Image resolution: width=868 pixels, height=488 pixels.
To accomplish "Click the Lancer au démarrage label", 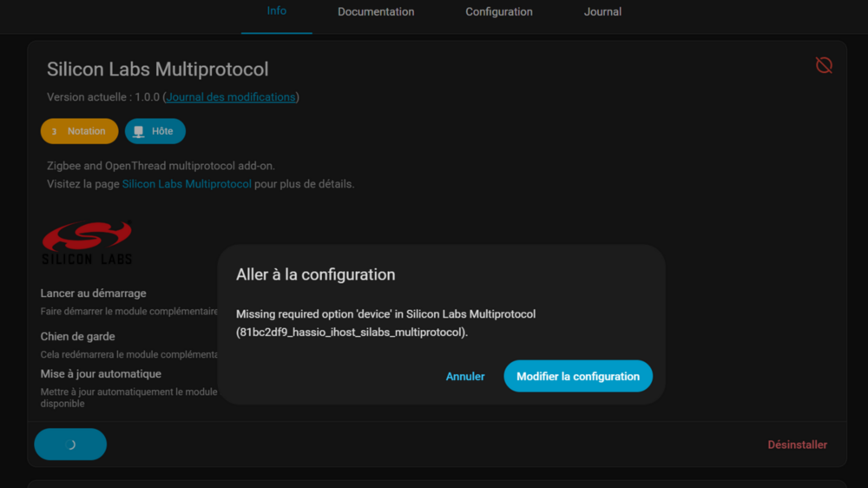I will point(93,293).
